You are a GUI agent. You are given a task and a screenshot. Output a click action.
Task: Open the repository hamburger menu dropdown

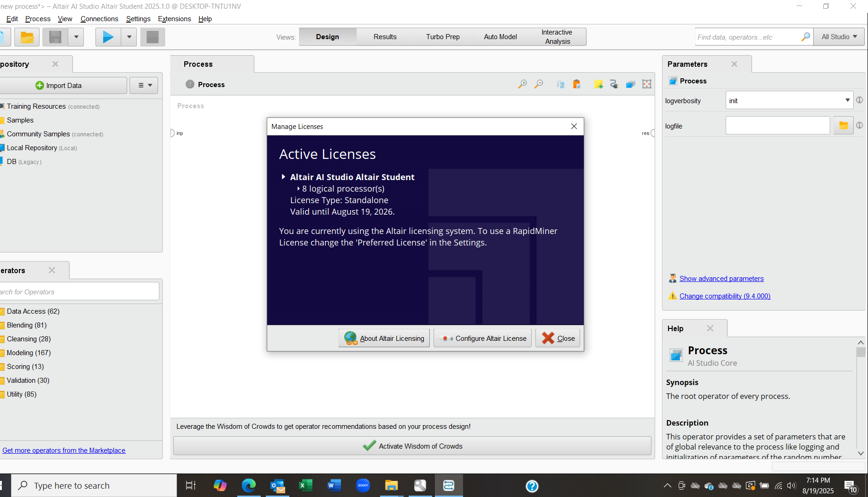point(144,86)
